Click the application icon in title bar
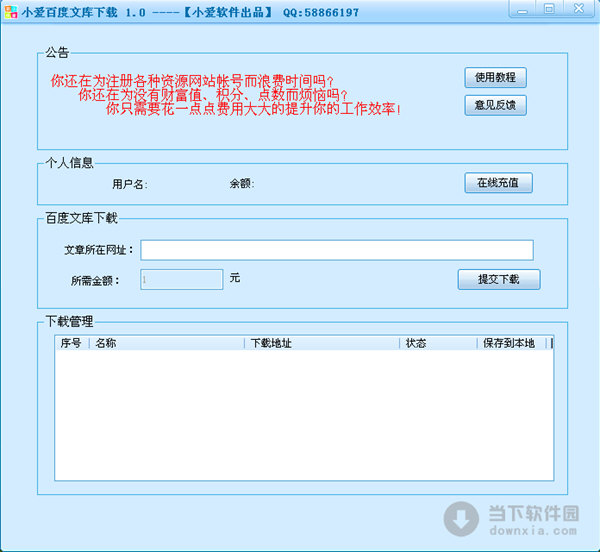Image resolution: width=600 pixels, height=552 pixels. (11, 12)
